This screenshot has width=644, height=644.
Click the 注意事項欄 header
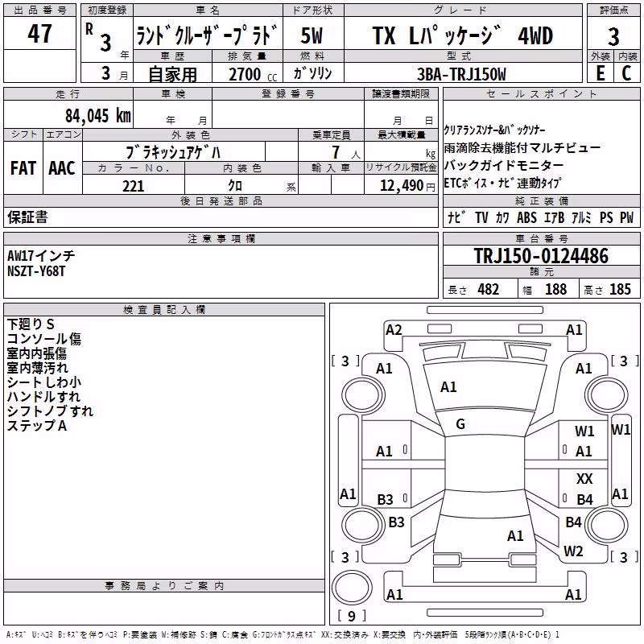click(x=221, y=238)
